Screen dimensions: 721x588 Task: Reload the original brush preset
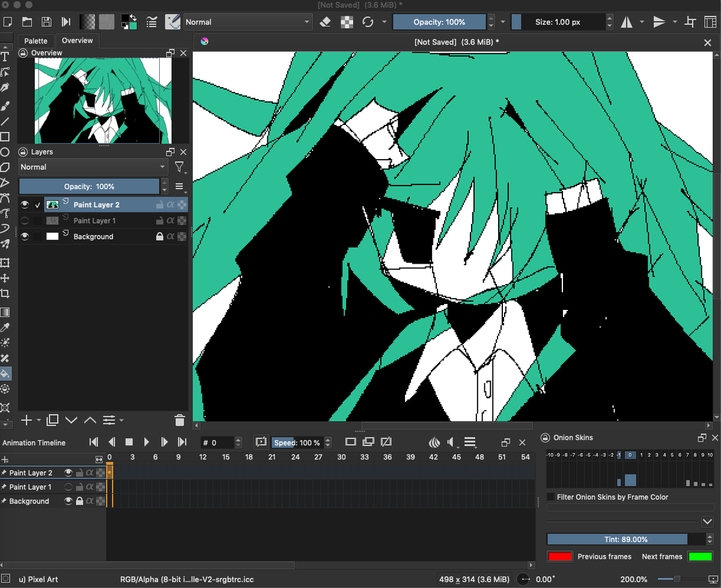(368, 22)
